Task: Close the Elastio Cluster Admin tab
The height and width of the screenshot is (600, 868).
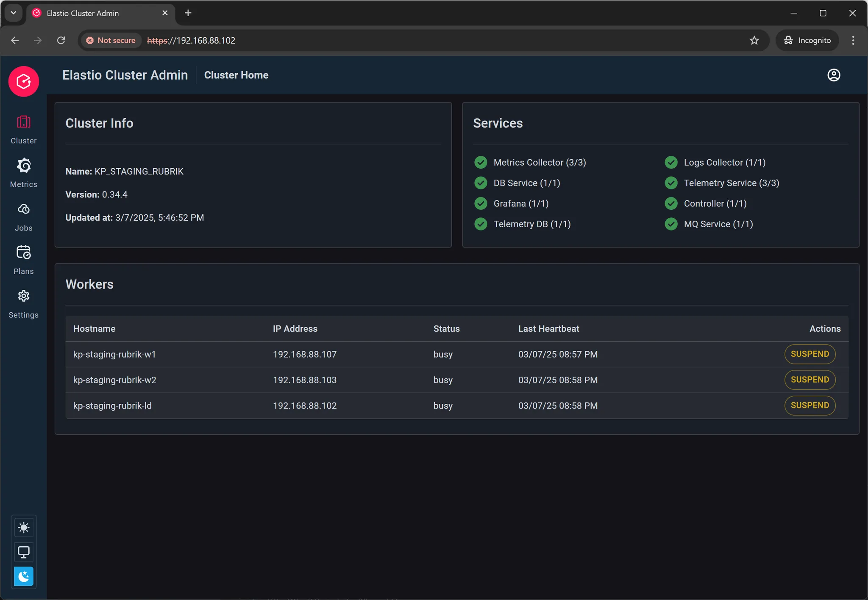Action: 165,13
